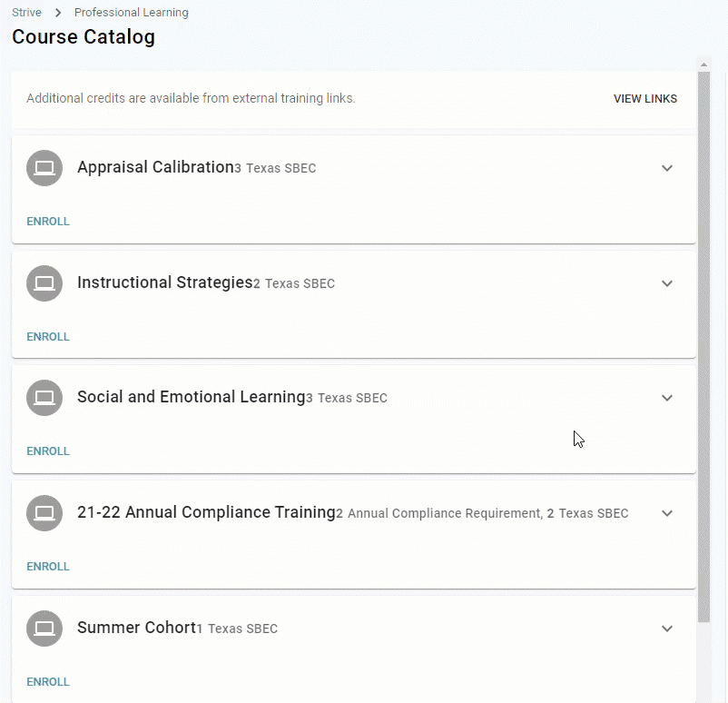Viewport: 728px width, 703px height.
Task: Click laptop icon for Social and Emotional Learning
Action: tap(44, 398)
